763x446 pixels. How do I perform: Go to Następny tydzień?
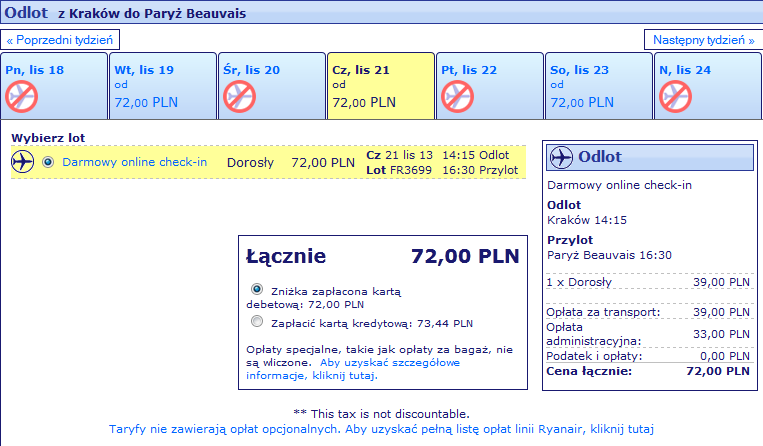pyautogui.click(x=704, y=40)
